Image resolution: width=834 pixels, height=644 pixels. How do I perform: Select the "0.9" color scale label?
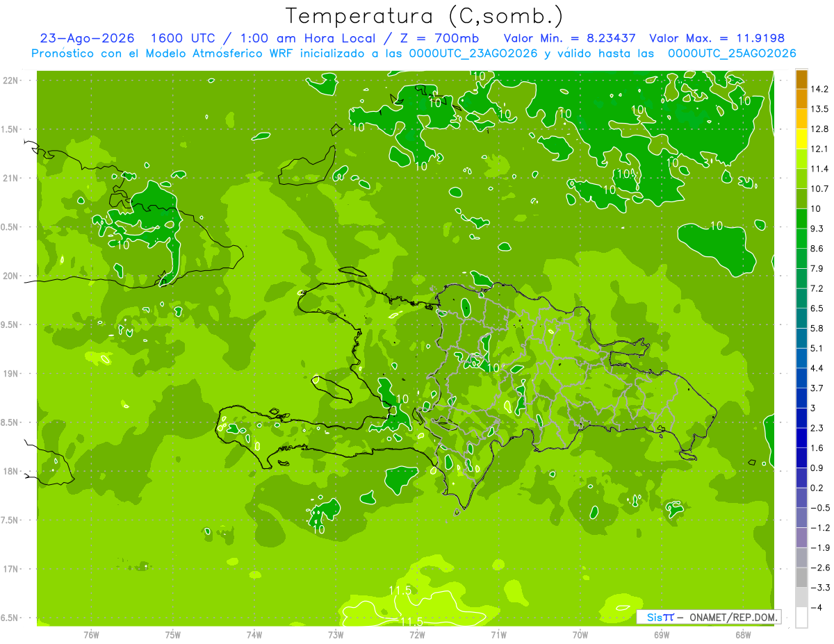(x=817, y=468)
